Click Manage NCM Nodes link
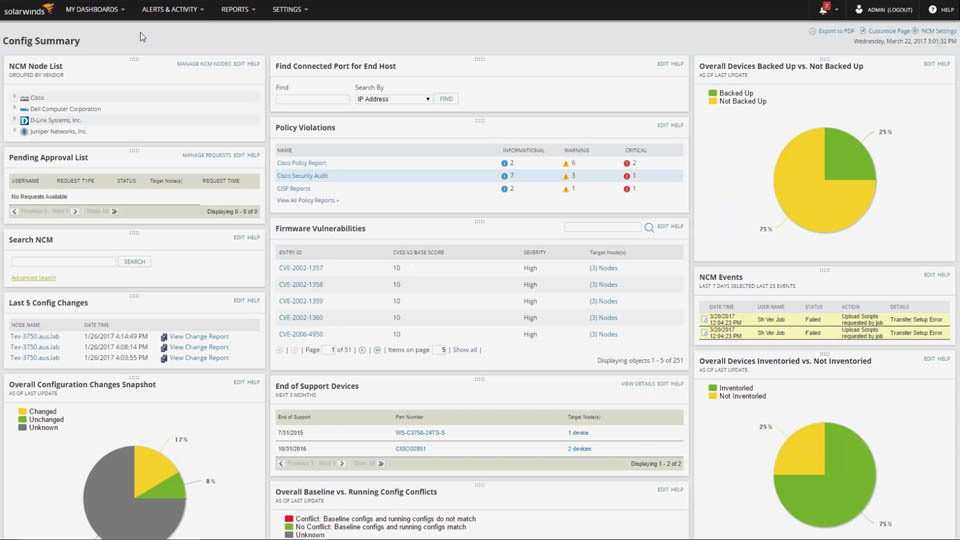The height and width of the screenshot is (540, 960). pyautogui.click(x=204, y=64)
